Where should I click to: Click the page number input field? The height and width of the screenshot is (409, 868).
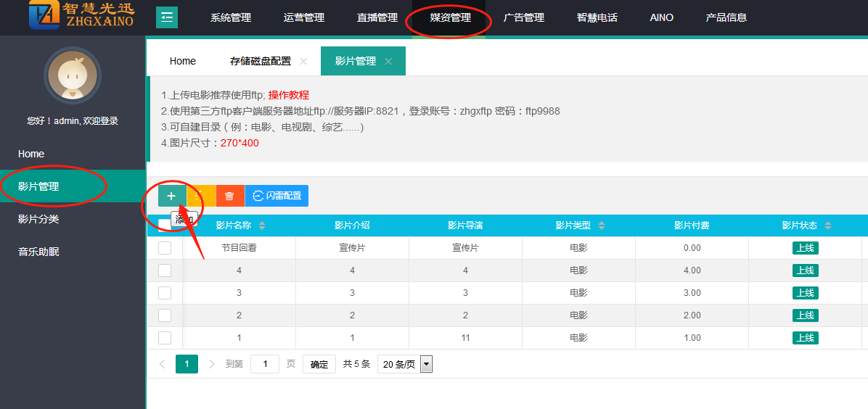[264, 364]
